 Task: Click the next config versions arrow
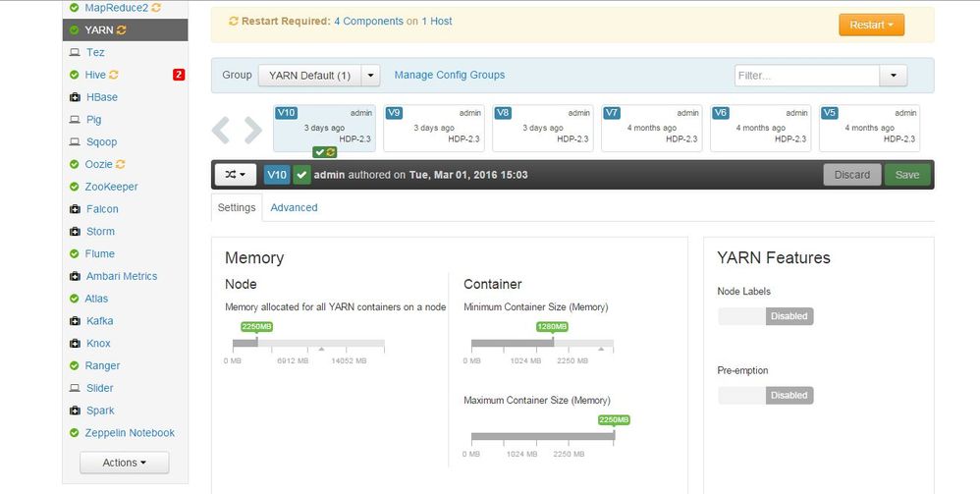click(253, 130)
